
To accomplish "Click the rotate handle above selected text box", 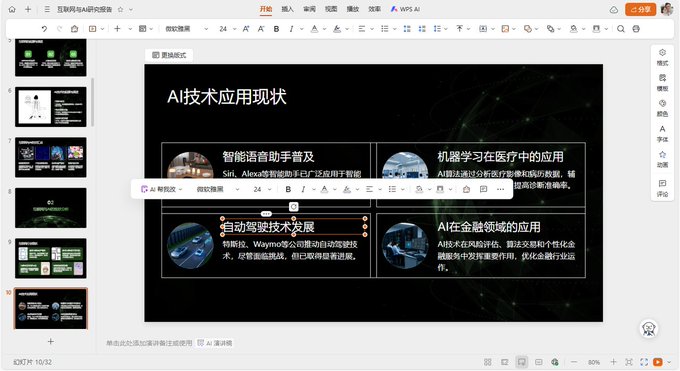I will [x=294, y=207].
